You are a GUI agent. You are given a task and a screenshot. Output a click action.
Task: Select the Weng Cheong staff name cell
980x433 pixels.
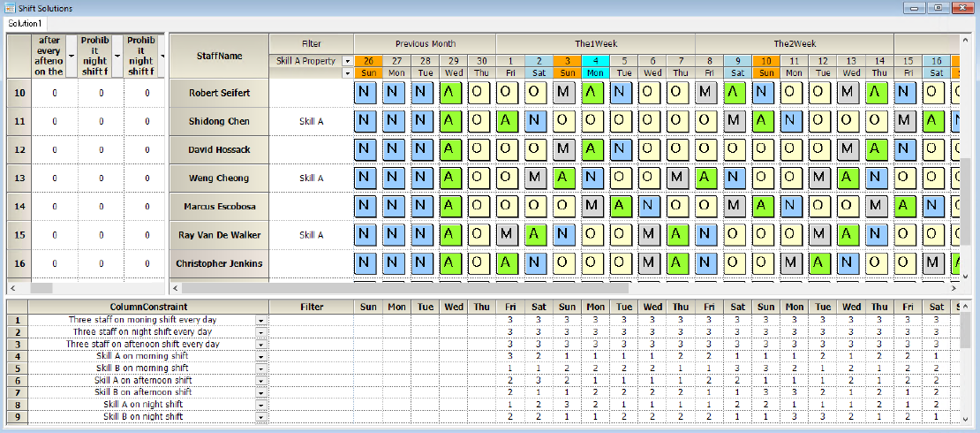219,179
